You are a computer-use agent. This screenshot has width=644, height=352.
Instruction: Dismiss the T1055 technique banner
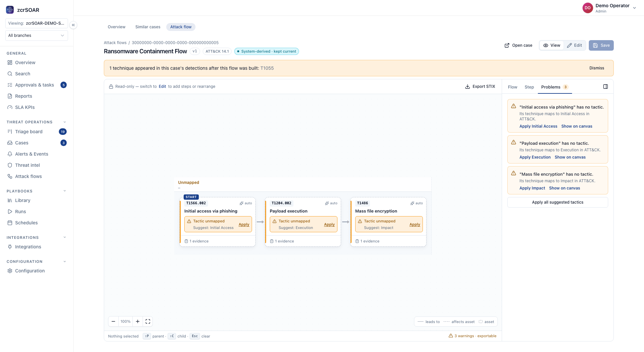tap(597, 68)
